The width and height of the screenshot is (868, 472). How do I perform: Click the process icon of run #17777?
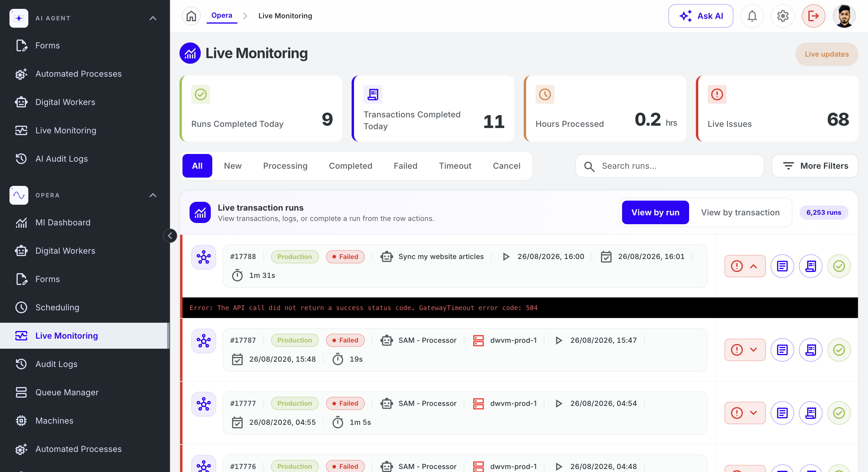[203, 404]
